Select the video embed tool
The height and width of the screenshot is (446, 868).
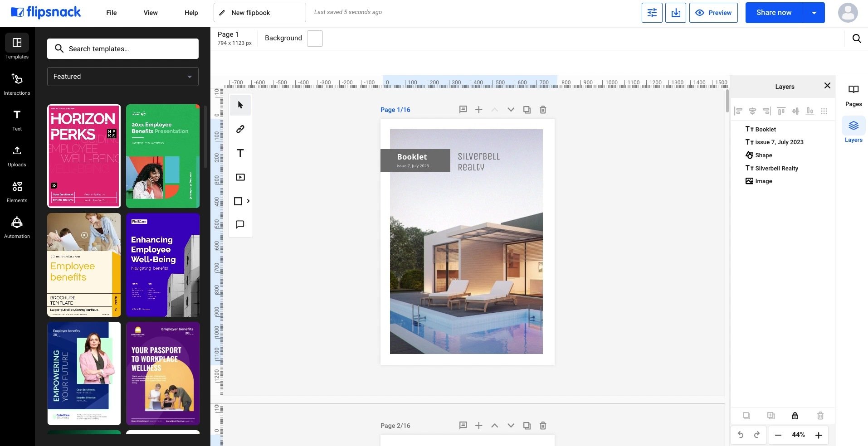240,177
